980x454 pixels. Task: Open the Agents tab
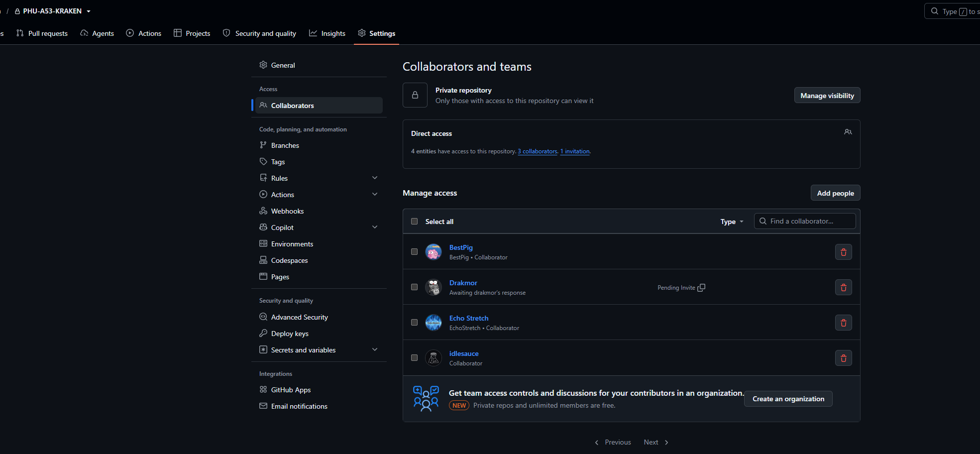coord(97,33)
